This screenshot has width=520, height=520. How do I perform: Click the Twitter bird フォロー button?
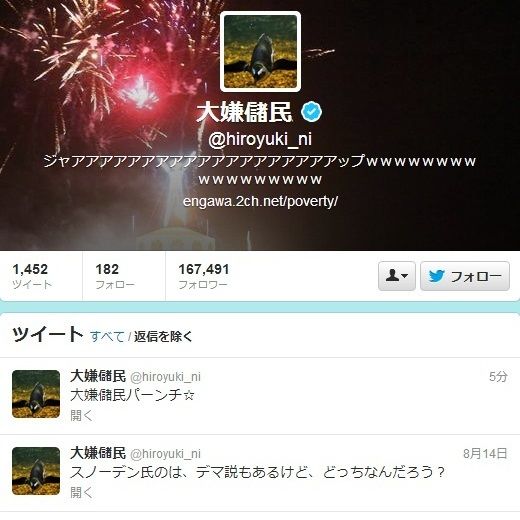(465, 276)
